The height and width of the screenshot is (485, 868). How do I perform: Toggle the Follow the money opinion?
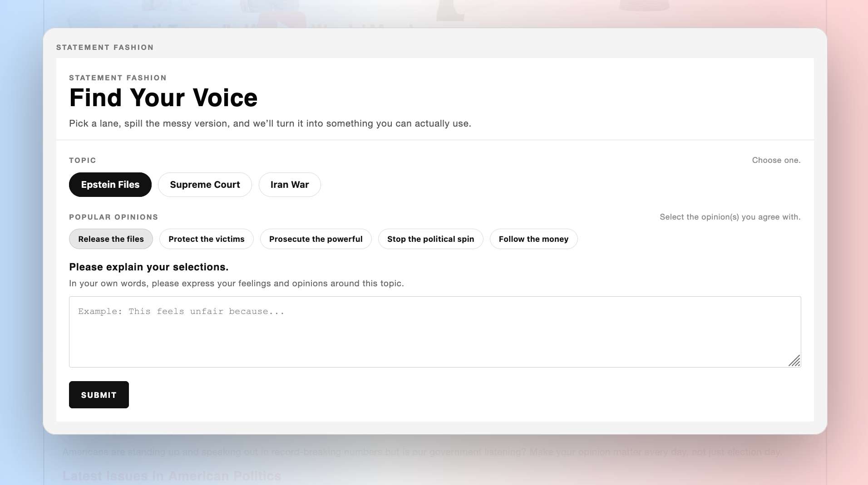[x=534, y=239]
